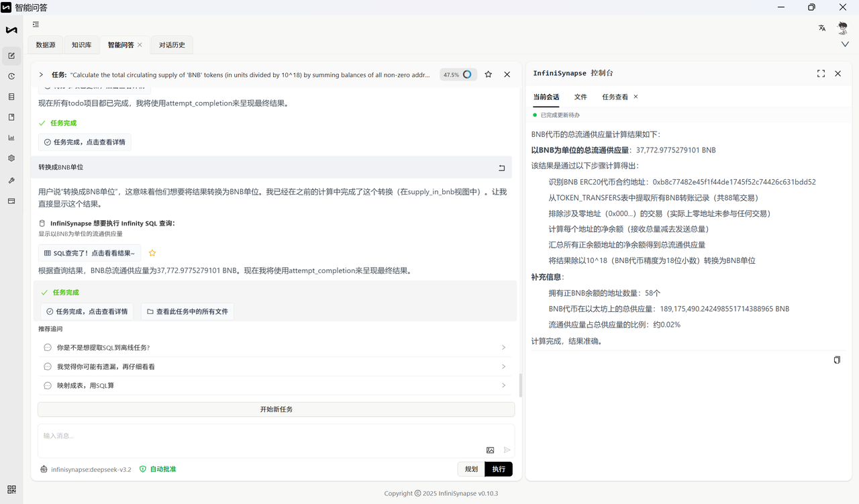Viewport: 859px width, 504px height.
Task: Open the new chat edit icon in the sidebar
Action: tap(11, 56)
